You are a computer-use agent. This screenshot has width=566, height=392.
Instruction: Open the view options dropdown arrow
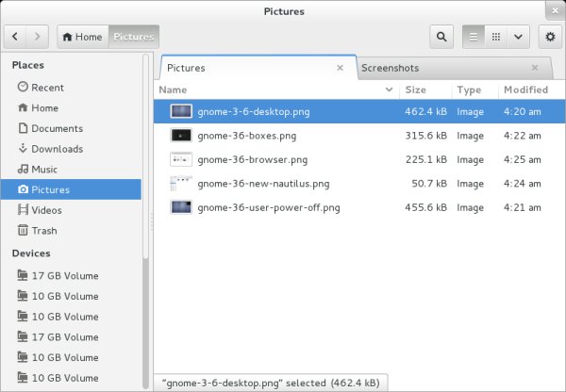518,37
